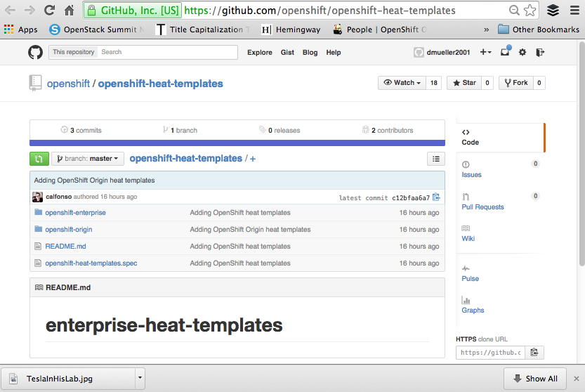
Task: Copy latest commit SHA with clipboard icon
Action: (x=436, y=197)
